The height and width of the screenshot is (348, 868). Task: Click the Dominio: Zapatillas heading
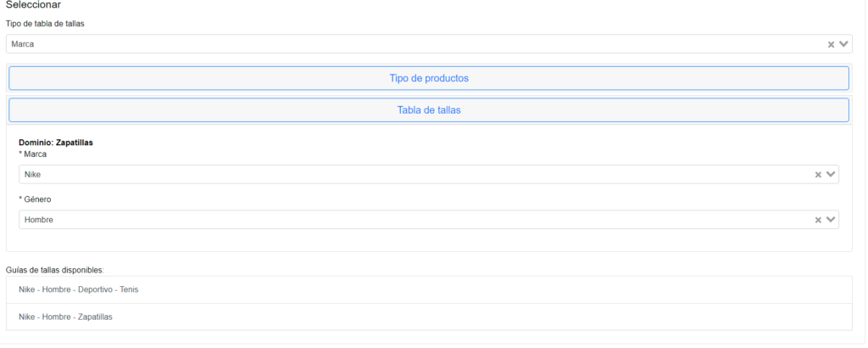click(x=56, y=143)
